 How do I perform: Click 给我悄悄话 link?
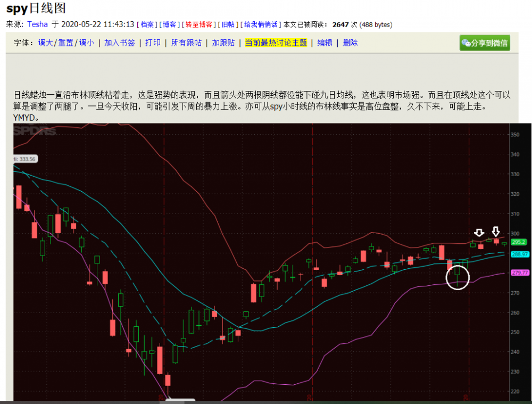[261, 24]
